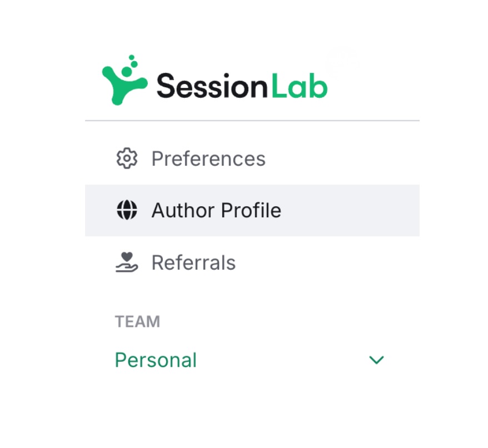Viewport: 488px width, 448px height.
Task: Click blank area right of Preferences label
Action: click(345, 158)
